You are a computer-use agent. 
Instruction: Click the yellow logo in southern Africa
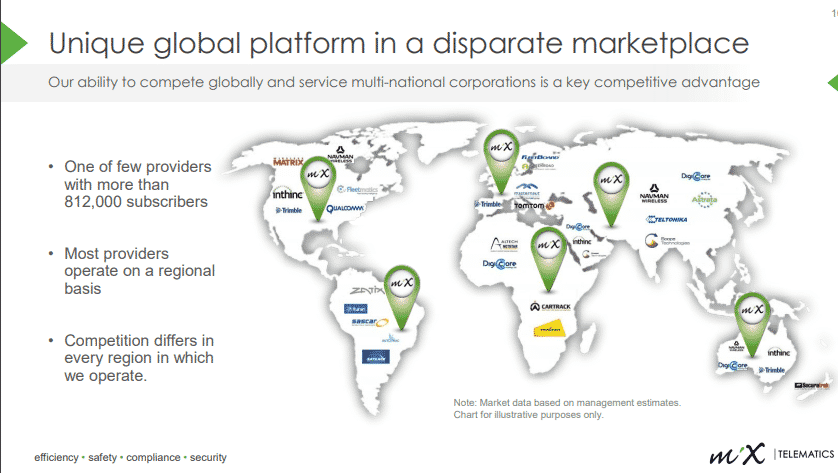(549, 328)
